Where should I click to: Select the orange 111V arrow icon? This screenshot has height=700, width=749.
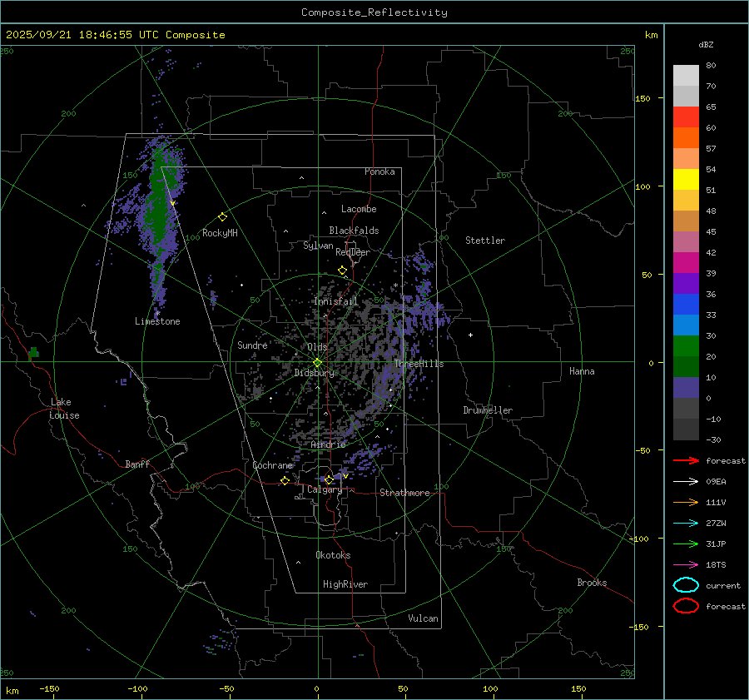click(x=686, y=502)
